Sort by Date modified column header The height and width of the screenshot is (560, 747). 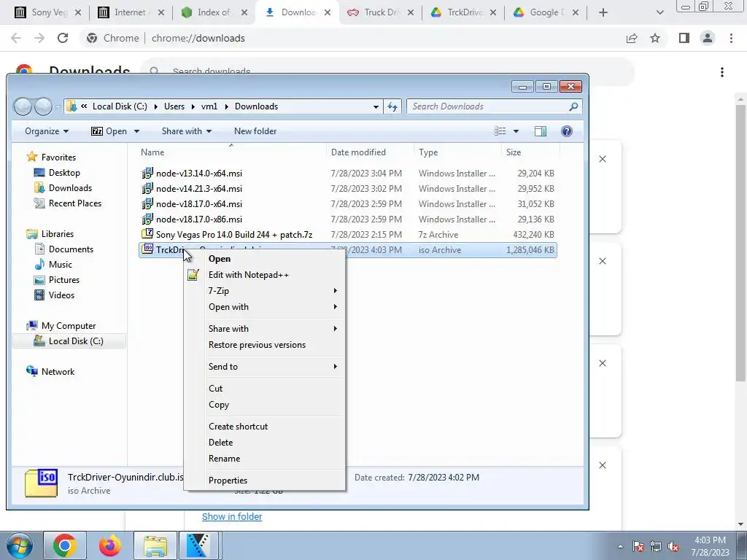click(x=358, y=152)
